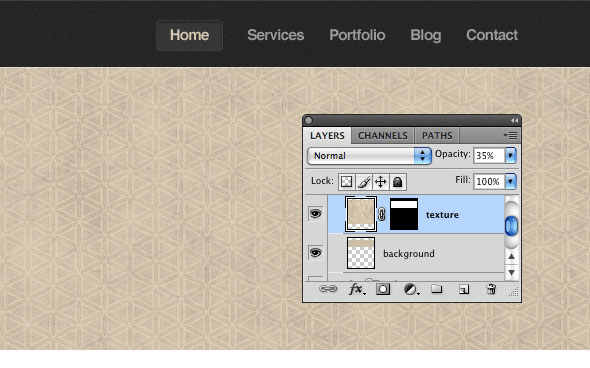This screenshot has width=590, height=368.
Task: Create a new group folder
Action: [436, 289]
